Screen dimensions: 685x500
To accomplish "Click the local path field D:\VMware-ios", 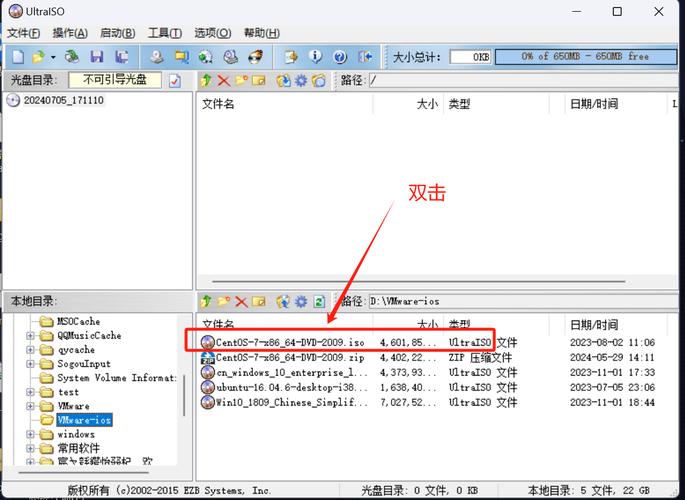I will (x=523, y=301).
